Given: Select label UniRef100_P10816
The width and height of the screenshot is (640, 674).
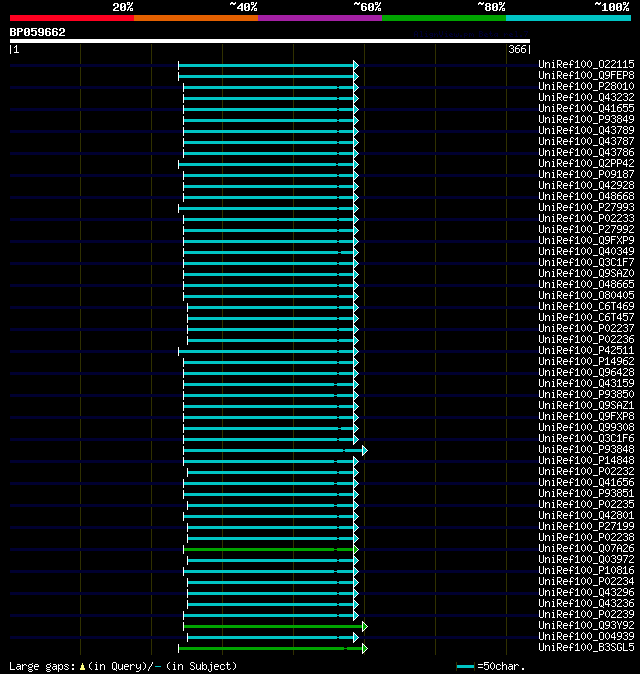Looking at the screenshot, I should click(x=586, y=571).
